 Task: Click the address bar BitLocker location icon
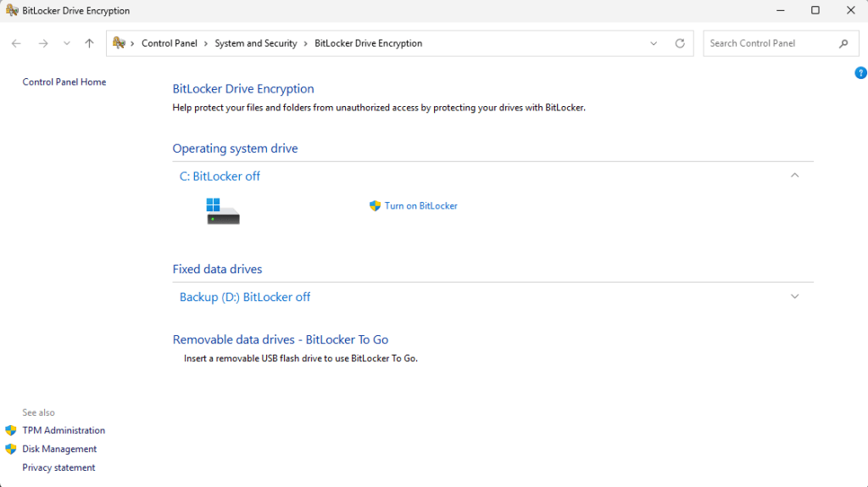coord(119,42)
